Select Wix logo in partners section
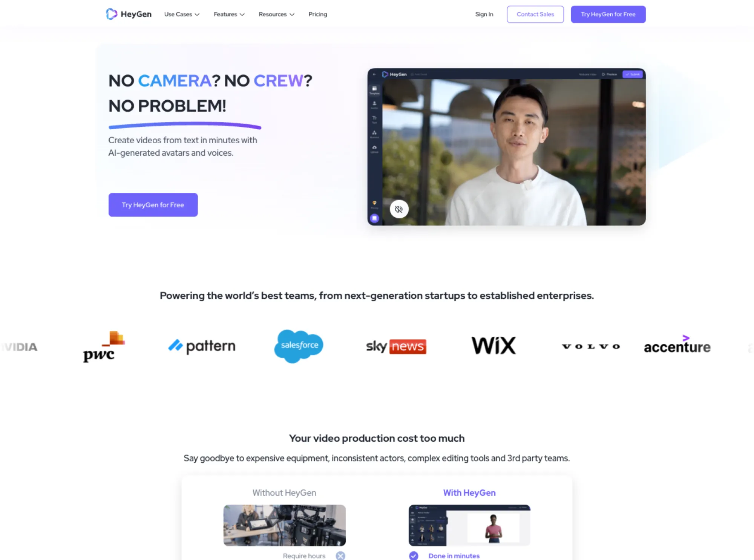This screenshot has width=754, height=560. pyautogui.click(x=493, y=345)
